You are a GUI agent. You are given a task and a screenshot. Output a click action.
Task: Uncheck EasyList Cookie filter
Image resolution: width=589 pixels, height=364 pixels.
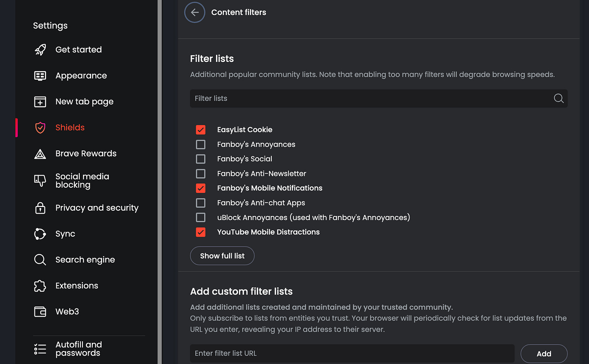click(x=201, y=130)
